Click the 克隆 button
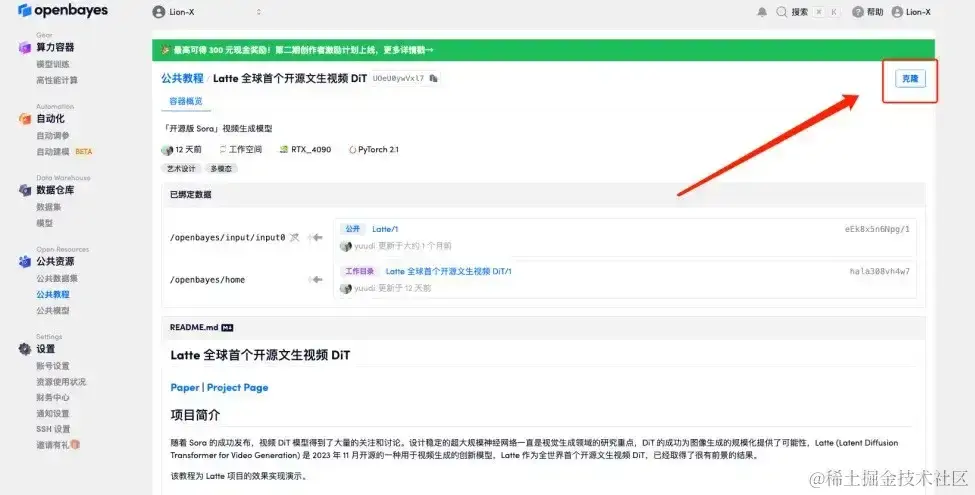The height and width of the screenshot is (495, 975). tap(910, 79)
